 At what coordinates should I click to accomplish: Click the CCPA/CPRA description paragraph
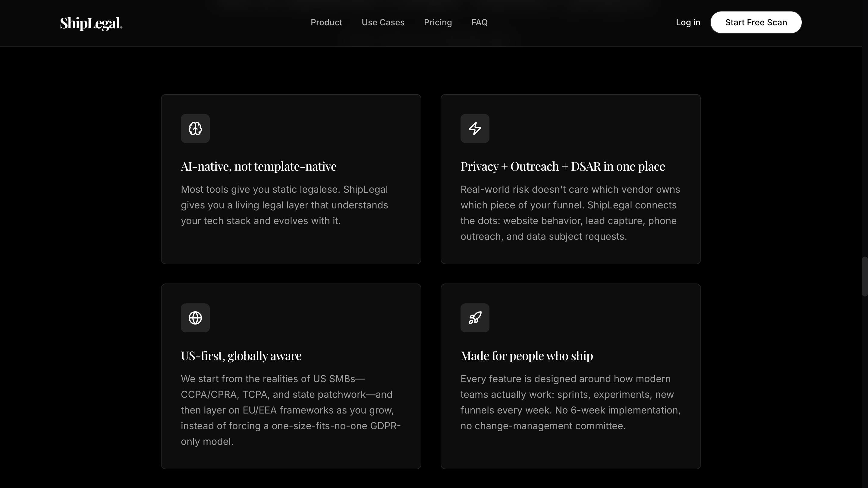[290, 410]
